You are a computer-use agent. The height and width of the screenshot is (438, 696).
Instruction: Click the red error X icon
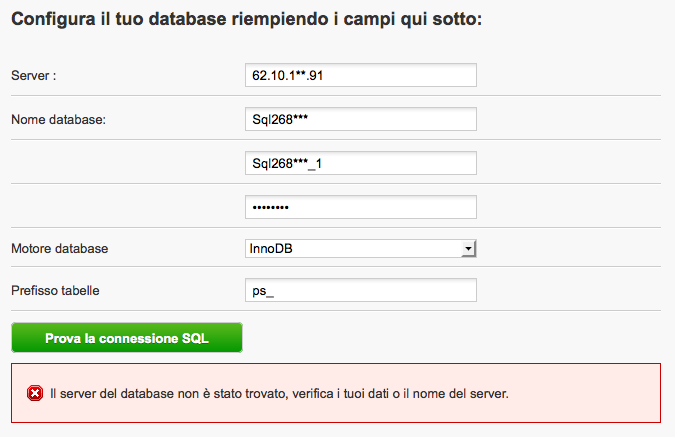coord(34,393)
